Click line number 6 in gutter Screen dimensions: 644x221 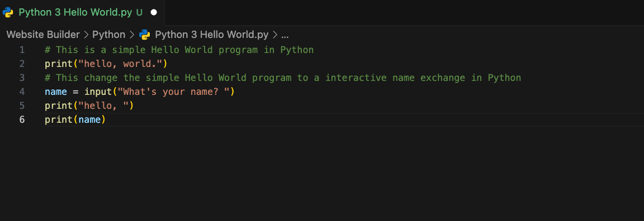pos(22,120)
